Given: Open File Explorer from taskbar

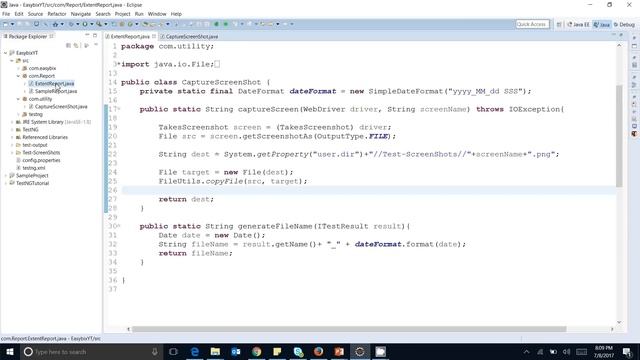Looking at the screenshot, I should [x=215, y=351].
